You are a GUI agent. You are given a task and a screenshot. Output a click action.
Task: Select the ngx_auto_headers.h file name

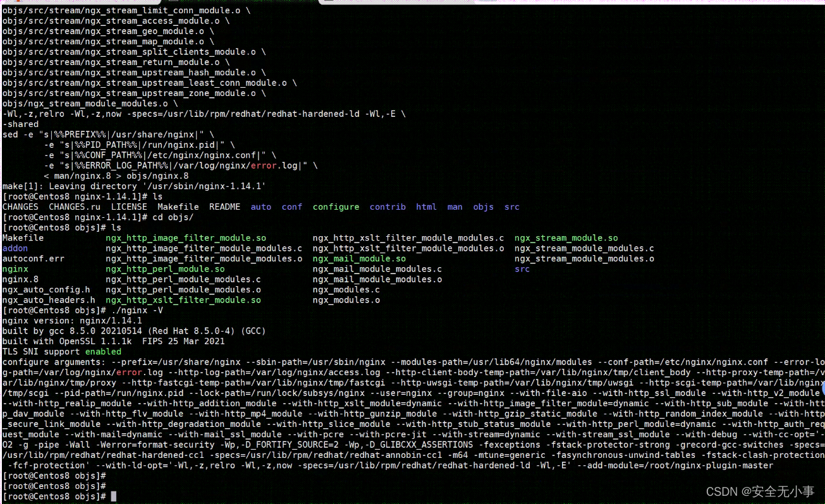point(49,300)
